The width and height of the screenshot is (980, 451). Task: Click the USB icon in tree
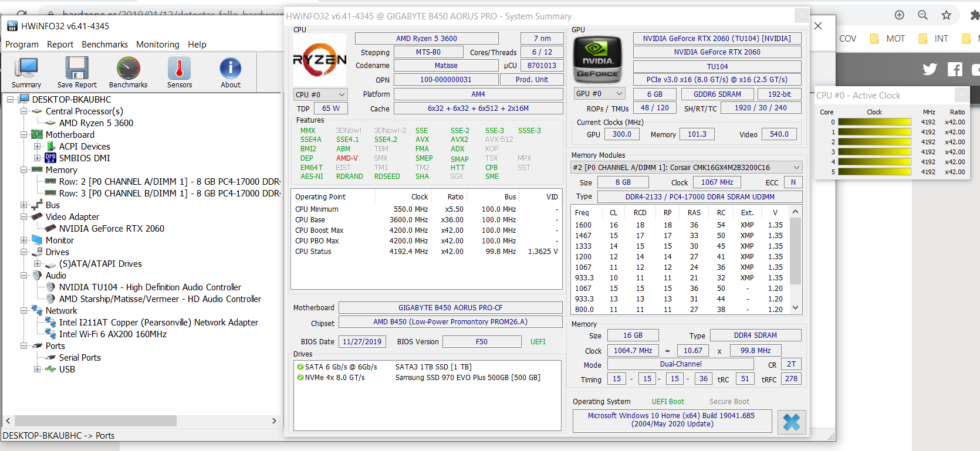click(50, 369)
